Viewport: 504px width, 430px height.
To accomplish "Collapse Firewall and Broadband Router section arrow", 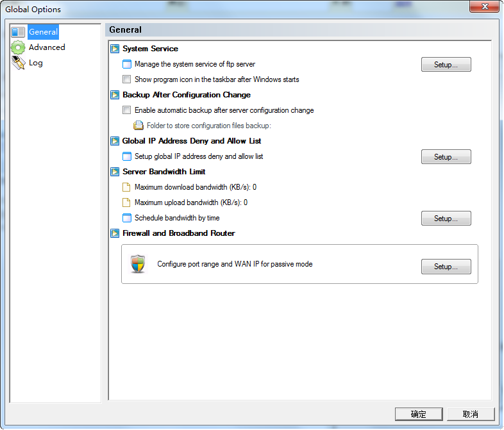I will click(115, 233).
